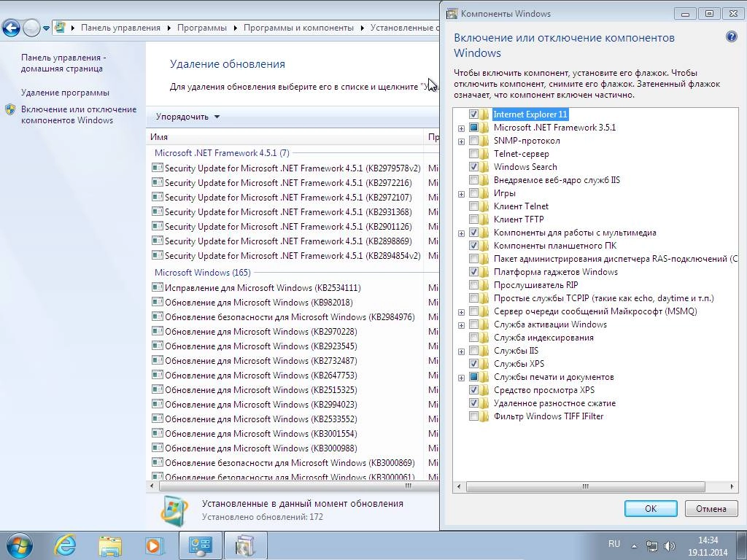Image resolution: width=747 pixels, height=560 pixels.
Task: Uncheck Компоненты планшетного ПК checkbox
Action: click(x=473, y=245)
